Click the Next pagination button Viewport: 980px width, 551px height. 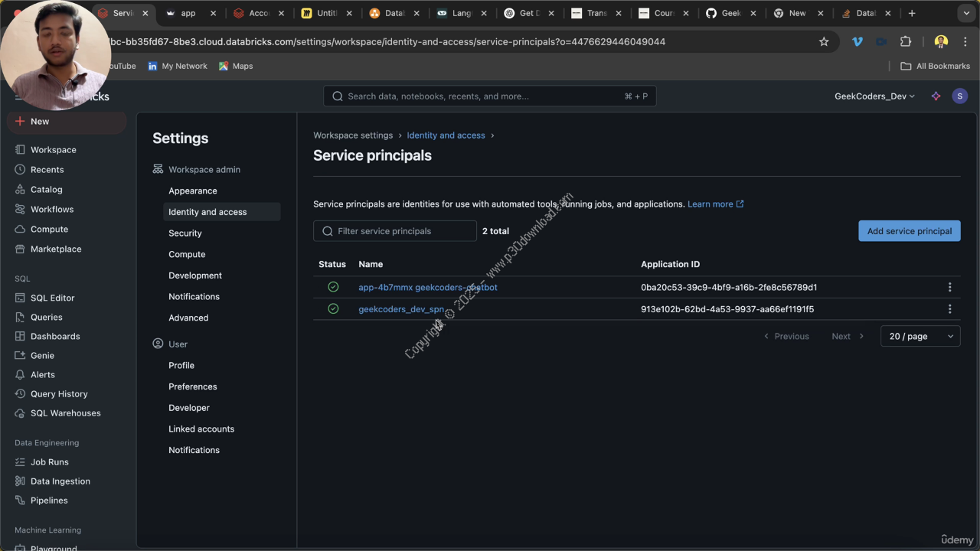pyautogui.click(x=848, y=336)
